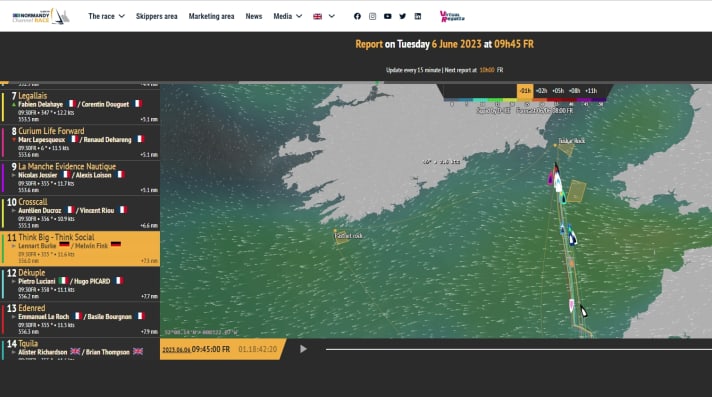Screen dimensions: 712x397
Task: Open the News page
Action: click(x=254, y=16)
